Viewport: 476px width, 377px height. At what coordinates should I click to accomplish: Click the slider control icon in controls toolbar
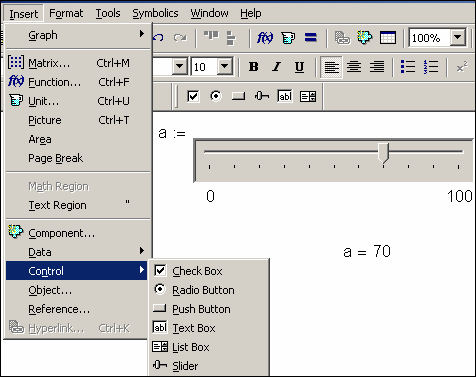262,96
